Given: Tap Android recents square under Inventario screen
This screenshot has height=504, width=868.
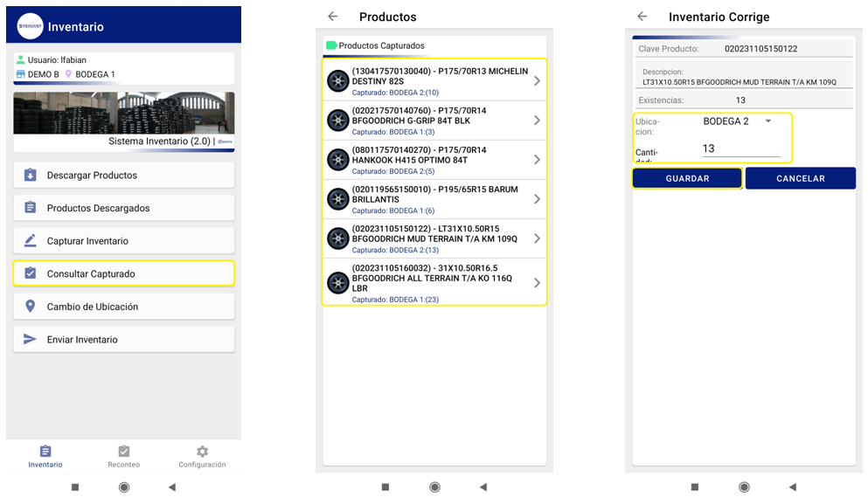Looking at the screenshot, I should point(75,487).
